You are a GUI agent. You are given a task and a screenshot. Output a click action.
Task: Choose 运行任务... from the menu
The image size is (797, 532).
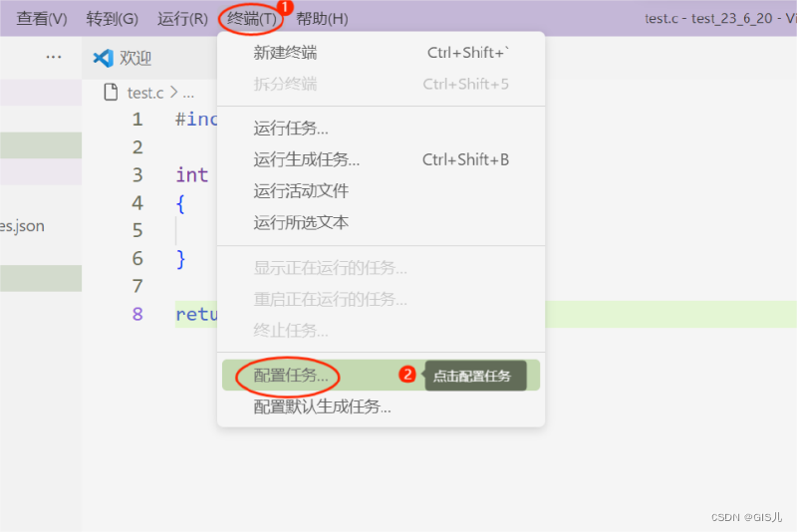click(x=381, y=129)
